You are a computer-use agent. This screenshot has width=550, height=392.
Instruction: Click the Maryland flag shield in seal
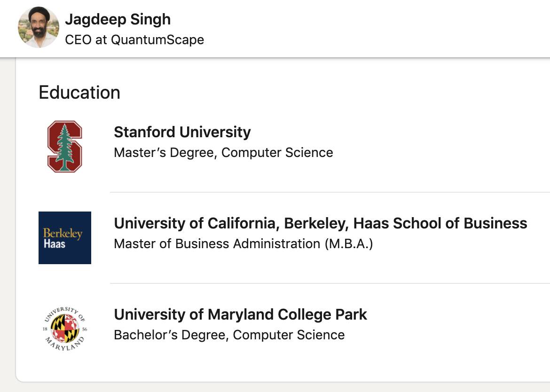pos(65,329)
